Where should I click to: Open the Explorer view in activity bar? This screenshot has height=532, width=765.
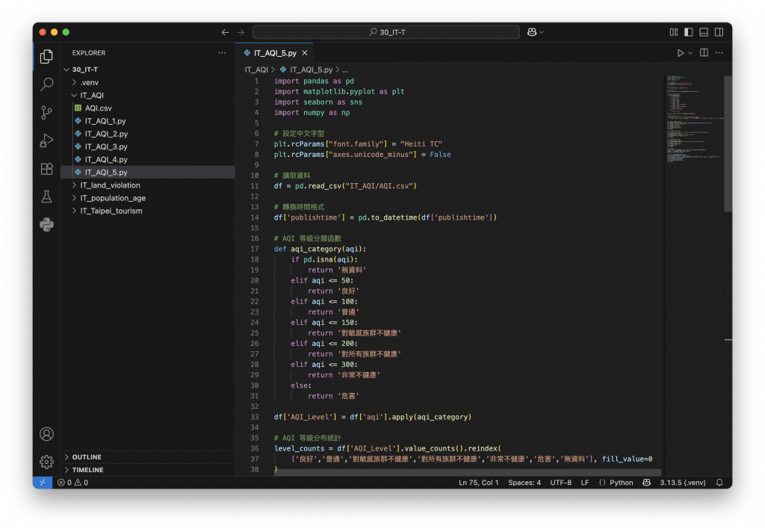46,57
